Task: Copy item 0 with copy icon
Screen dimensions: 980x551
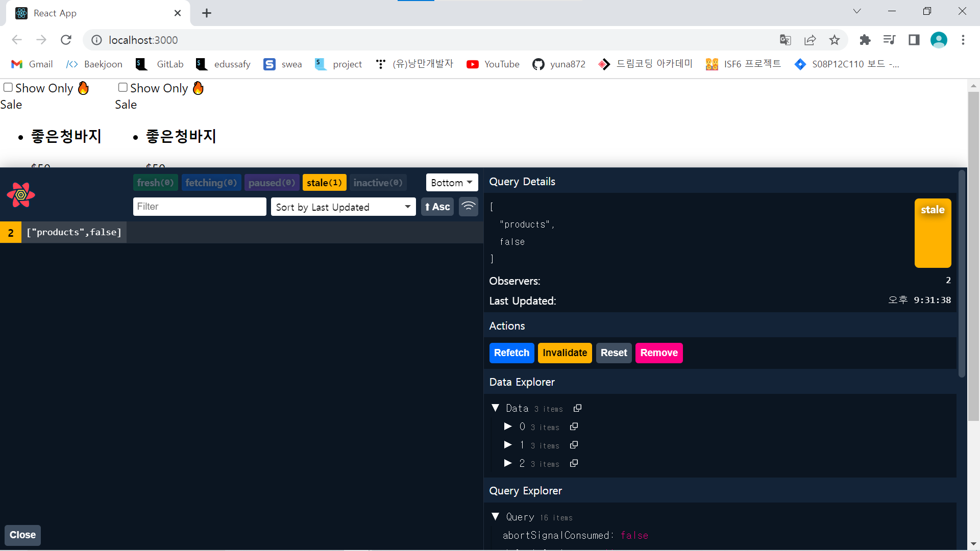Action: pos(574,427)
